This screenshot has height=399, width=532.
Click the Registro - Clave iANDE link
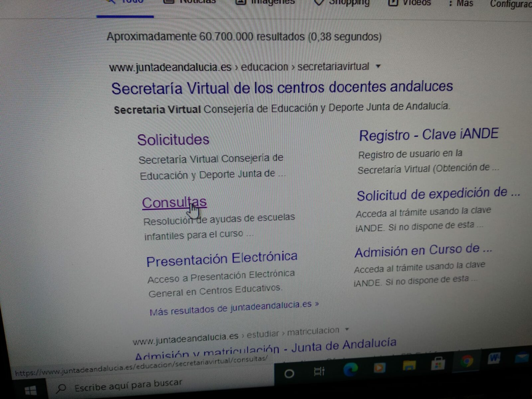click(428, 135)
